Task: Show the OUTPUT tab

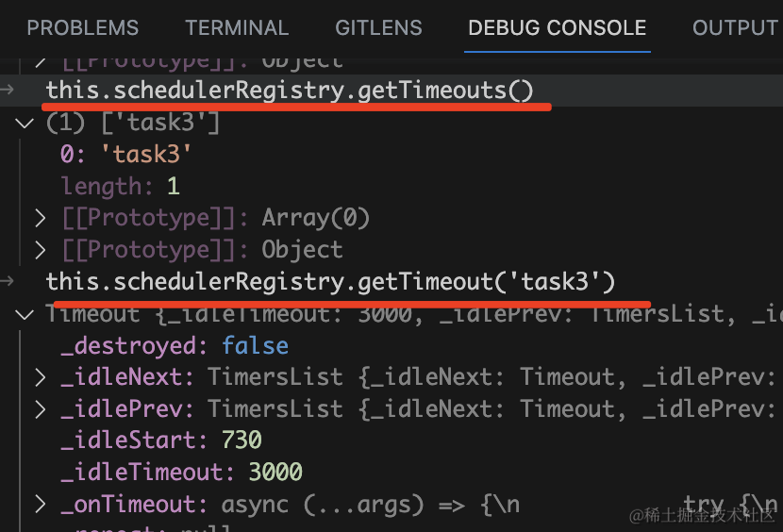Action: coord(735,28)
